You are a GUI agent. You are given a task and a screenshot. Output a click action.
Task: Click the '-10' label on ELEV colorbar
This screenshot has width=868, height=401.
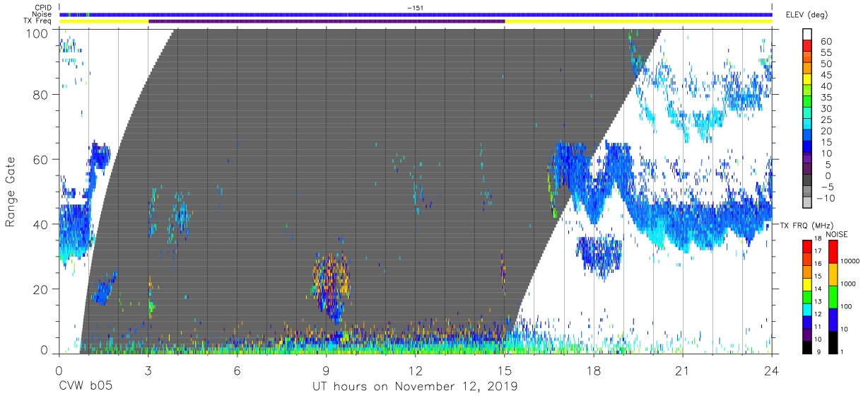click(x=826, y=198)
